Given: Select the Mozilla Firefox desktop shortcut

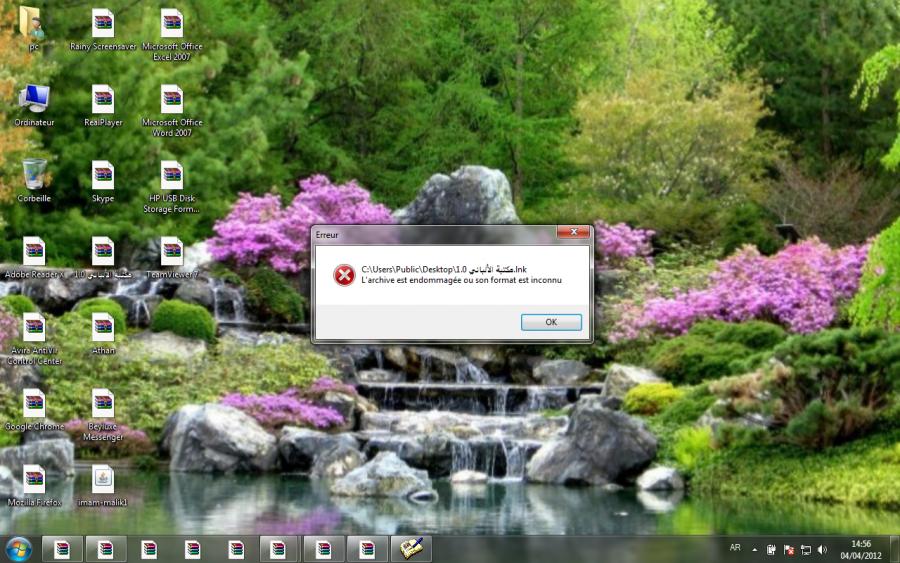Looking at the screenshot, I should pos(34,480).
